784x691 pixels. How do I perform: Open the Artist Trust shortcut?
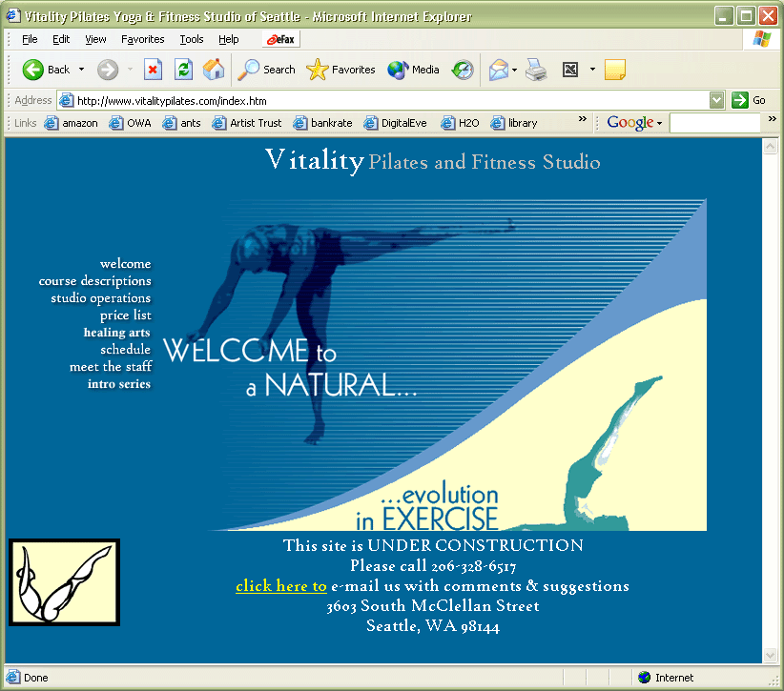246,123
